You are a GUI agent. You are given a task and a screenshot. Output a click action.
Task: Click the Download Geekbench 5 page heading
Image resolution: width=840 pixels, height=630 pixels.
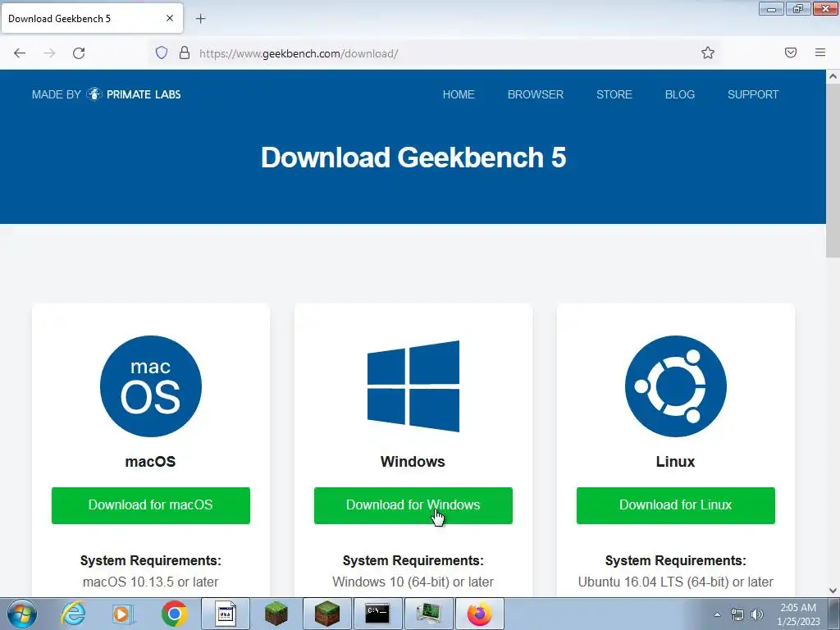(x=413, y=157)
